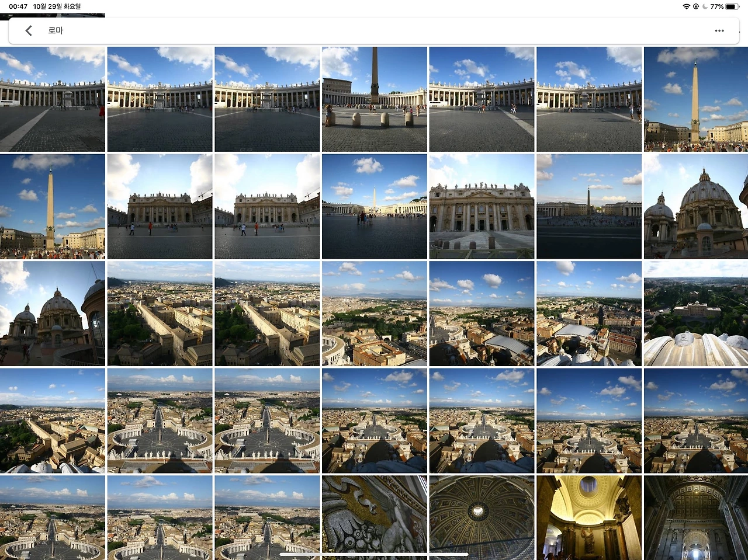Open the date 10월 29일 화요일 in status bar

[57, 6]
